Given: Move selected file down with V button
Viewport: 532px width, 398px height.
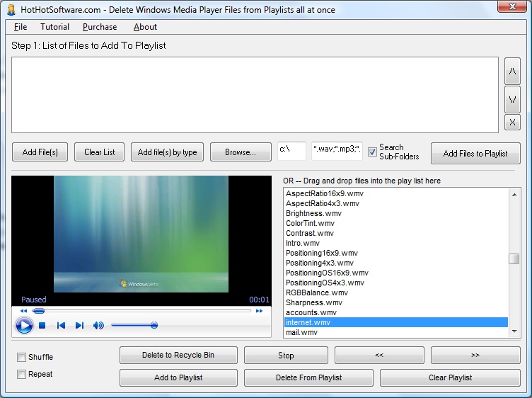Looking at the screenshot, I should 512,99.
